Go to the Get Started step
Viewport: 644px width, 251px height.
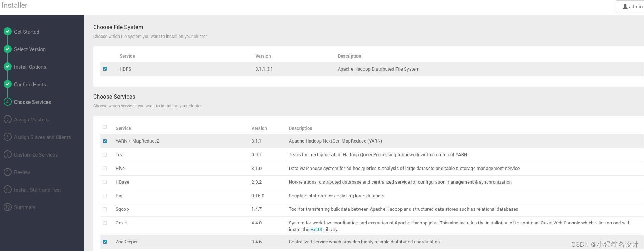tap(26, 32)
